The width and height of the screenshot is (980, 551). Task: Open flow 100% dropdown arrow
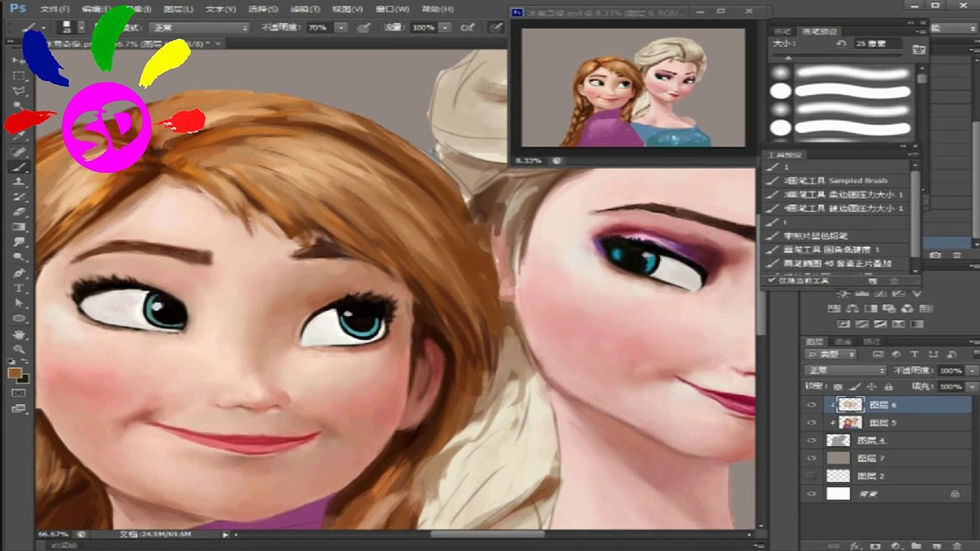coord(445,28)
